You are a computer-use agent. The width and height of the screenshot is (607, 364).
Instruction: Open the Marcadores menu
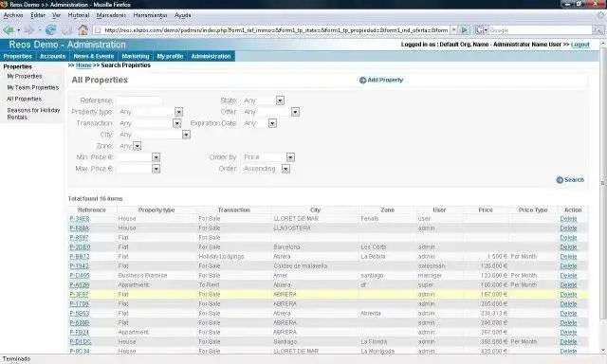(x=111, y=15)
